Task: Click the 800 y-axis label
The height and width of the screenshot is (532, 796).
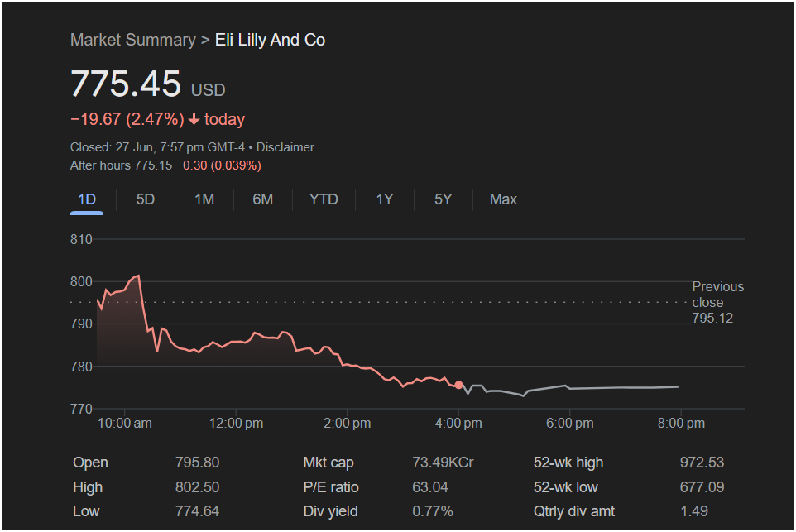Action: (x=81, y=282)
